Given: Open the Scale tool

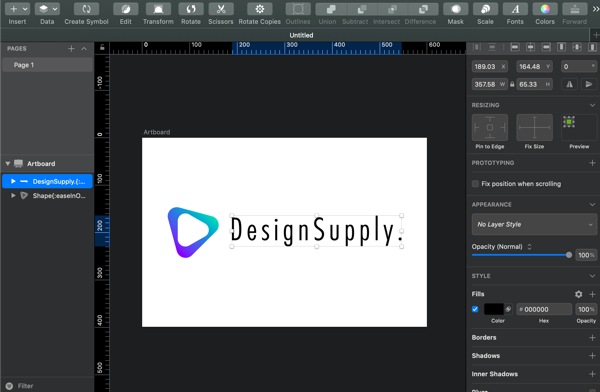Looking at the screenshot, I should pos(485,9).
